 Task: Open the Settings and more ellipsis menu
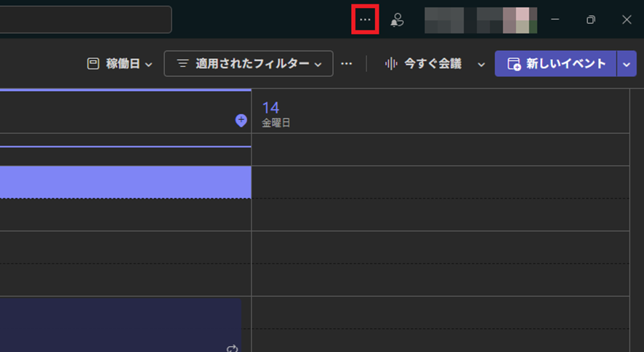[365, 20]
